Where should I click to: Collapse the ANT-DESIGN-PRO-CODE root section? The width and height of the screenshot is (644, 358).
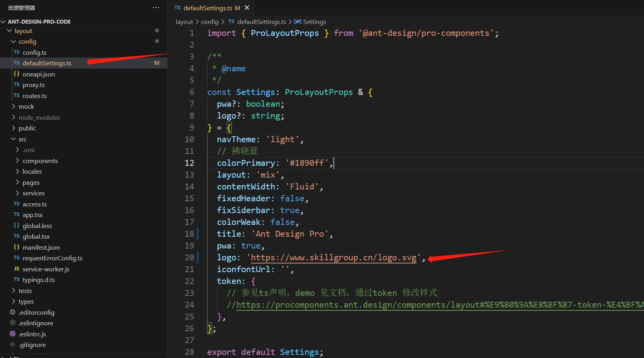[3, 22]
